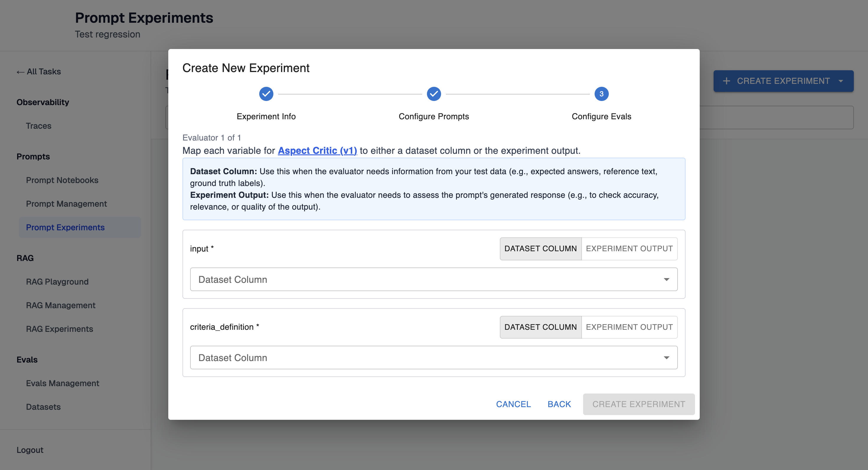This screenshot has height=470, width=868.
Task: Expand the Create Experiment split-button arrow
Action: point(841,81)
